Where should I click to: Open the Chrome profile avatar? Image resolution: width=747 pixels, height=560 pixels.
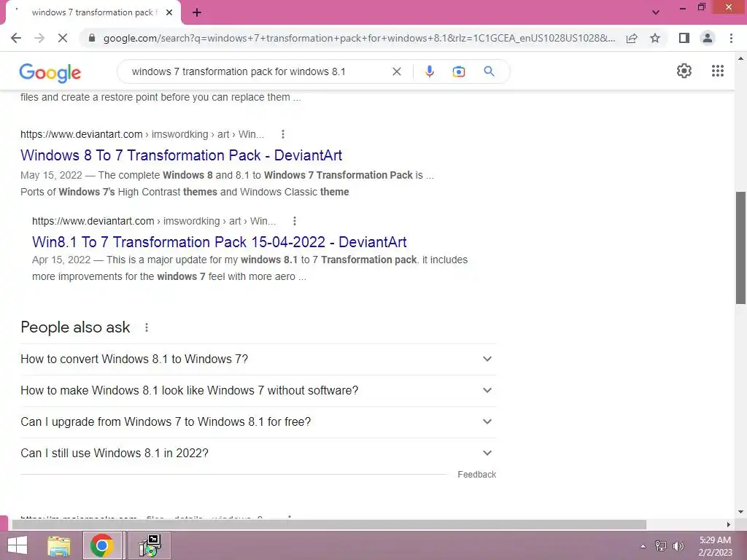point(708,38)
